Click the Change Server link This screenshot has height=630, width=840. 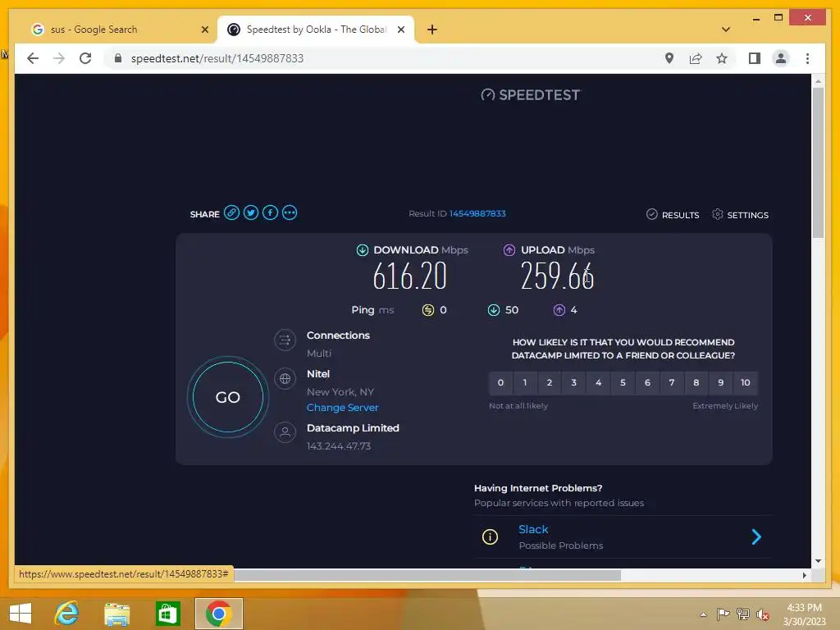342,407
